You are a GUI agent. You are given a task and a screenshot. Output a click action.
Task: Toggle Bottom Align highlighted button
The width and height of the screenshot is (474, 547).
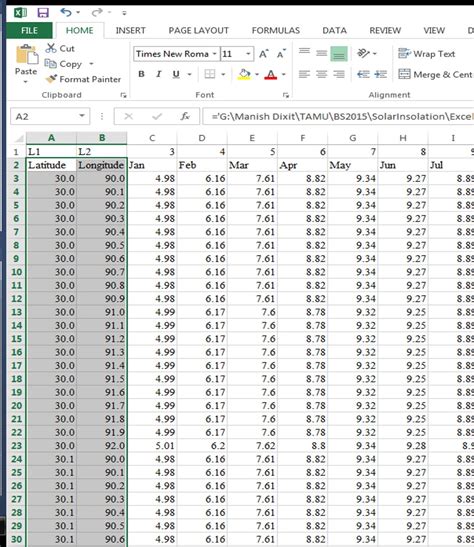pyautogui.click(x=339, y=54)
